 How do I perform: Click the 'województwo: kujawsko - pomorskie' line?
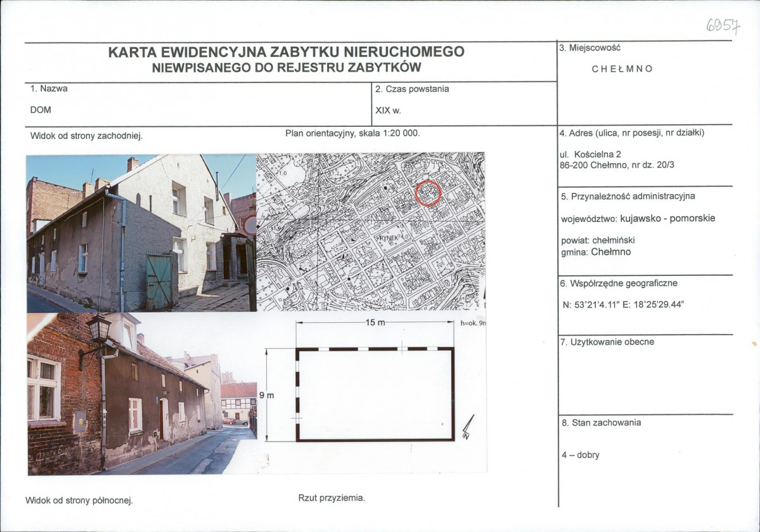pos(638,219)
